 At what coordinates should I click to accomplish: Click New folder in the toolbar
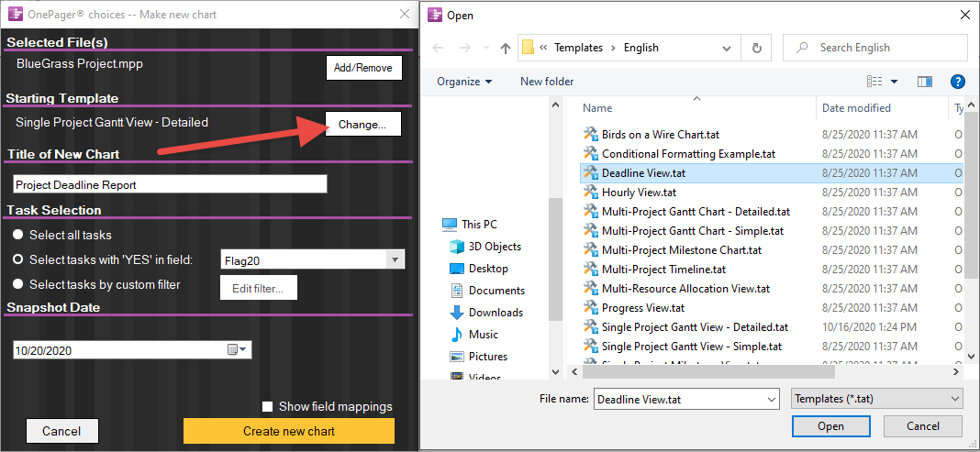tap(547, 82)
